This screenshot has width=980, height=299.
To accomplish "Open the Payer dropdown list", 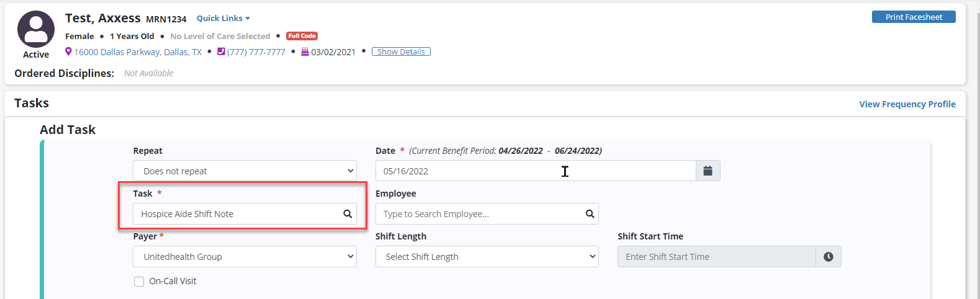I will [x=245, y=257].
